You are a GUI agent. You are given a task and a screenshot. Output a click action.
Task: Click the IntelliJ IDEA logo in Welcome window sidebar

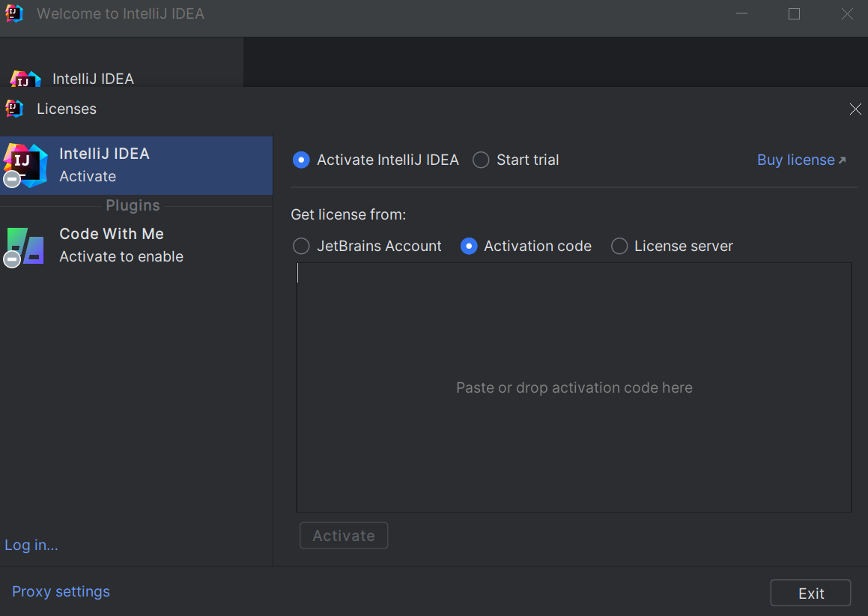(25, 79)
